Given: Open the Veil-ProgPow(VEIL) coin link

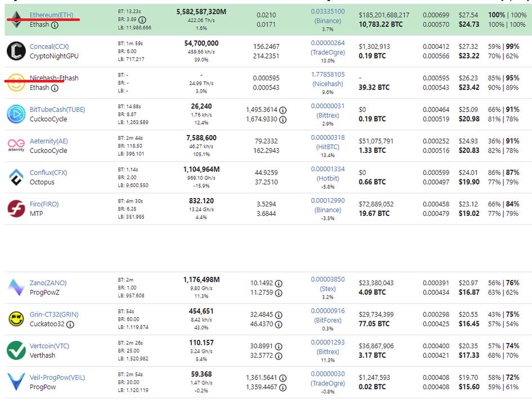Looking at the screenshot, I should (x=57, y=377).
